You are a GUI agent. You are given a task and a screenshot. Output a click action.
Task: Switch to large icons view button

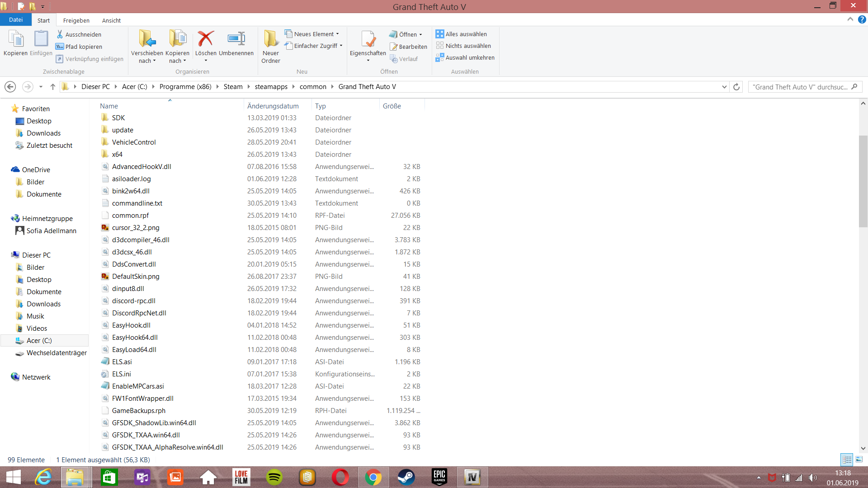pyautogui.click(x=859, y=460)
